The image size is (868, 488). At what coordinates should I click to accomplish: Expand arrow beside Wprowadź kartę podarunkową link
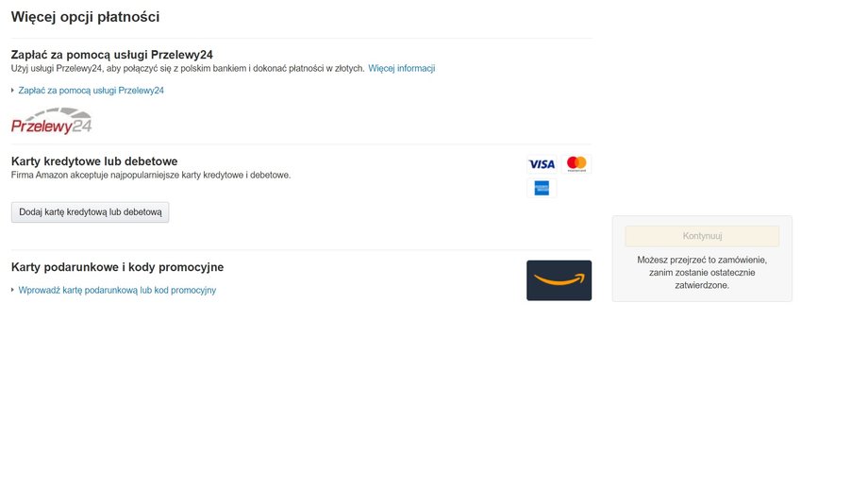(x=12, y=290)
